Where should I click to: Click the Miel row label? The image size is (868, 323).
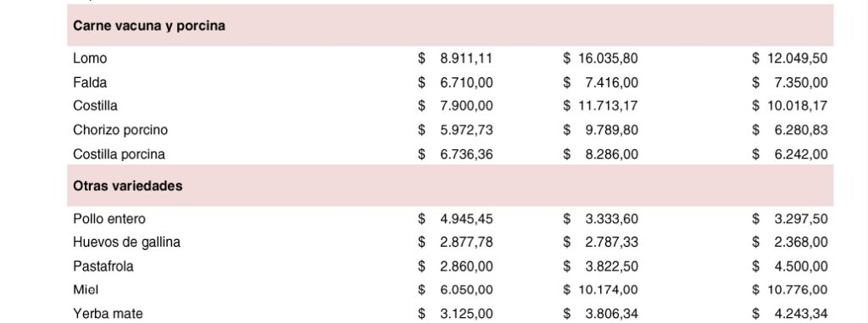coord(86,290)
